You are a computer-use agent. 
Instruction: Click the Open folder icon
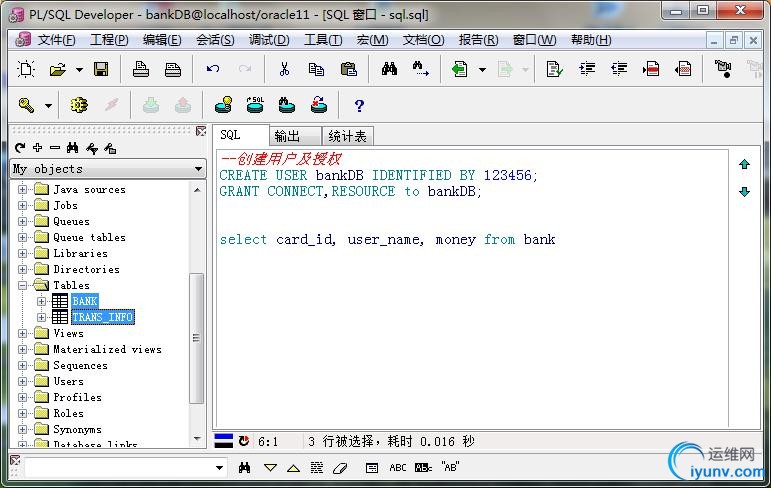[x=58, y=69]
